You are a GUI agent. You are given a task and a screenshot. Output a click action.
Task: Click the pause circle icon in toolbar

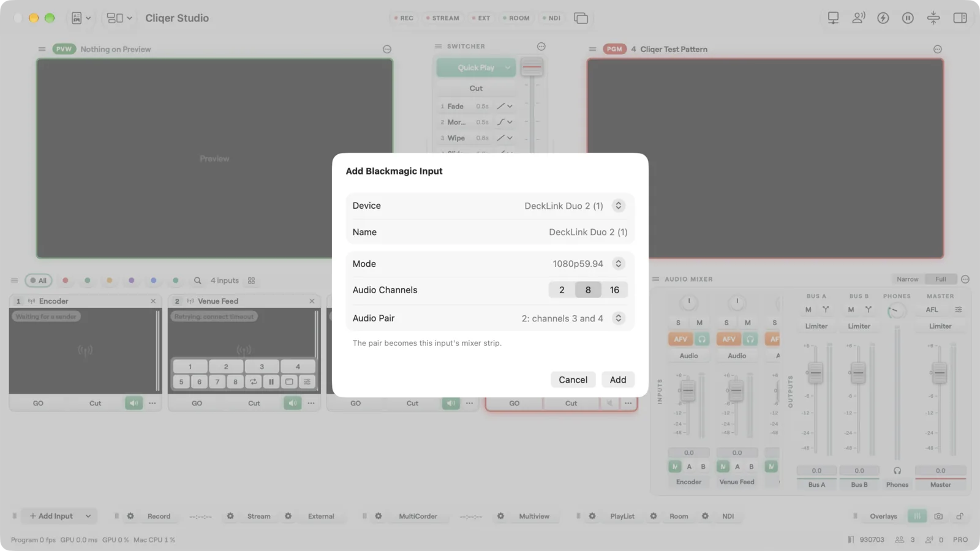coord(908,18)
